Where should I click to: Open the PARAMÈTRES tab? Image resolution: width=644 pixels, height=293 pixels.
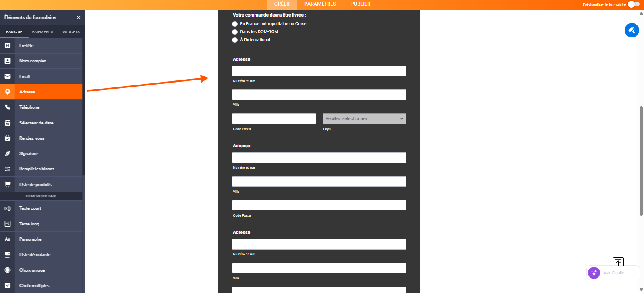click(320, 4)
